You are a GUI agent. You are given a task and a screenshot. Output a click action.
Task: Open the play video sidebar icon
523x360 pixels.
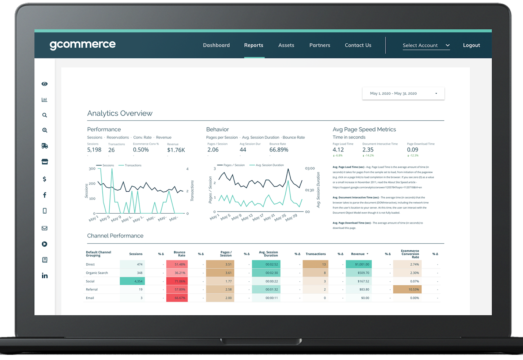[44, 244]
